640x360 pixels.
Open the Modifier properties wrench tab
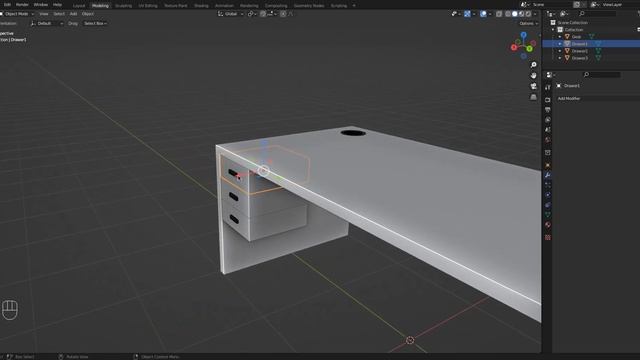[x=548, y=175]
